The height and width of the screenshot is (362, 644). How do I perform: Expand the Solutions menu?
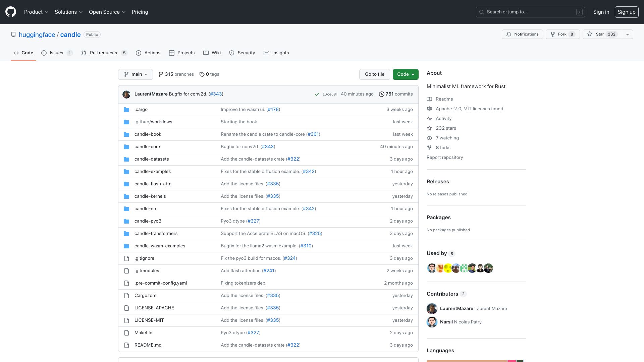(x=68, y=12)
